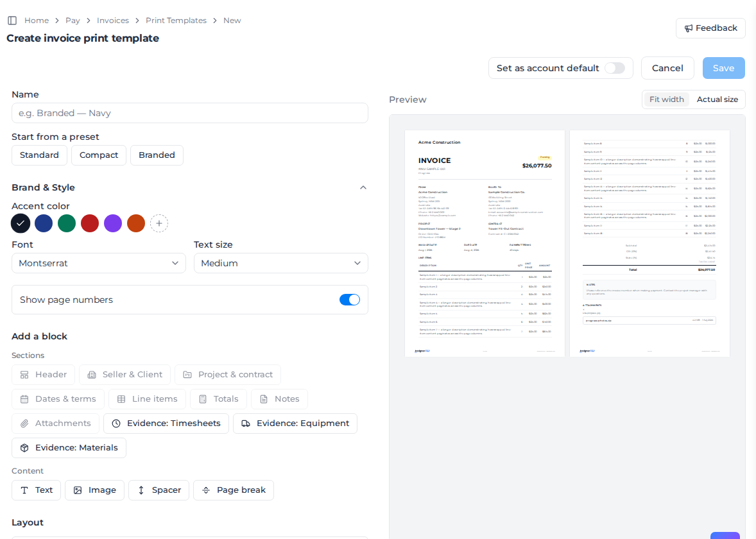
Task: Switch preview to Fit width
Action: click(x=667, y=99)
